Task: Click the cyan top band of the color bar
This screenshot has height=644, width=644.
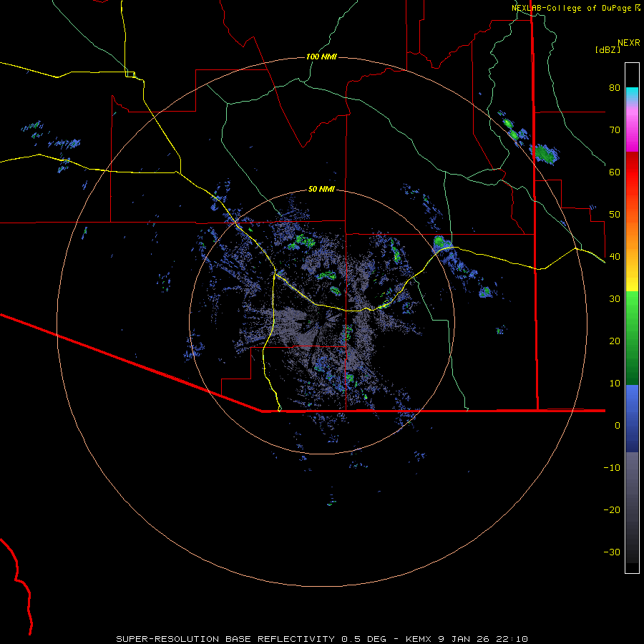Action: coord(632,92)
